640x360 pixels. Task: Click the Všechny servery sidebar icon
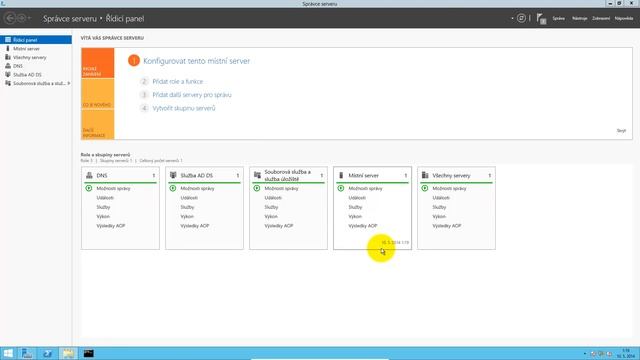pyautogui.click(x=8, y=57)
